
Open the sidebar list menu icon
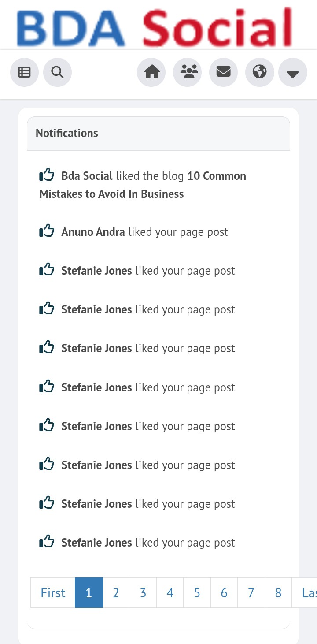tap(24, 72)
